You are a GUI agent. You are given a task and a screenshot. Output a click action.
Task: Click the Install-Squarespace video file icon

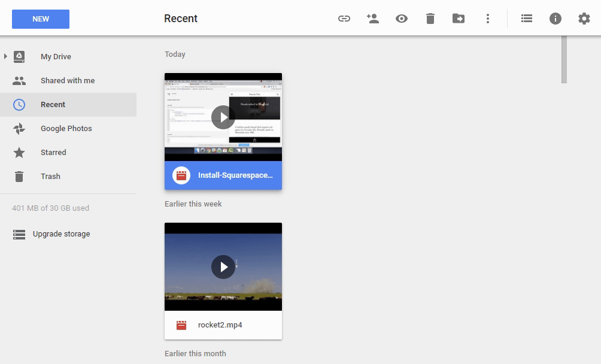[181, 175]
